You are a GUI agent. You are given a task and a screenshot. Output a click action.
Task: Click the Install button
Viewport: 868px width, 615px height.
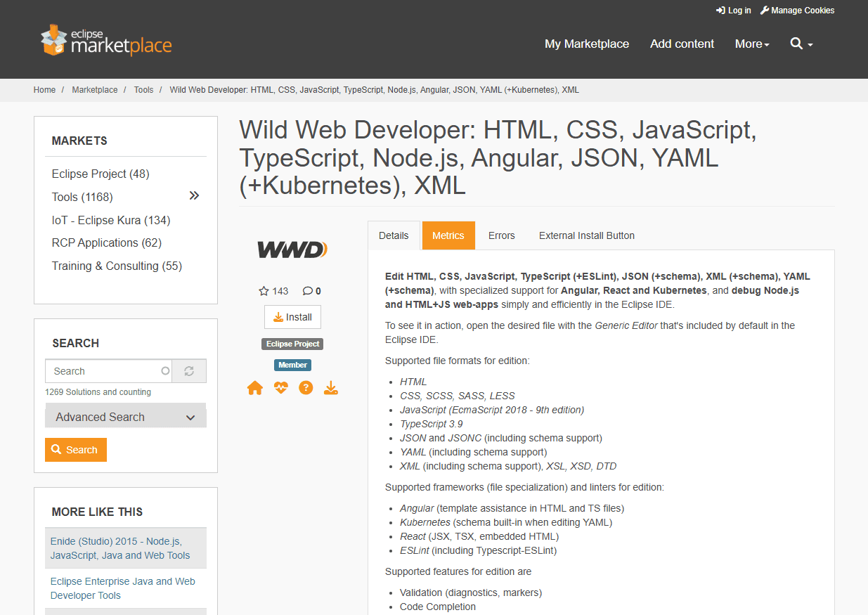point(292,317)
